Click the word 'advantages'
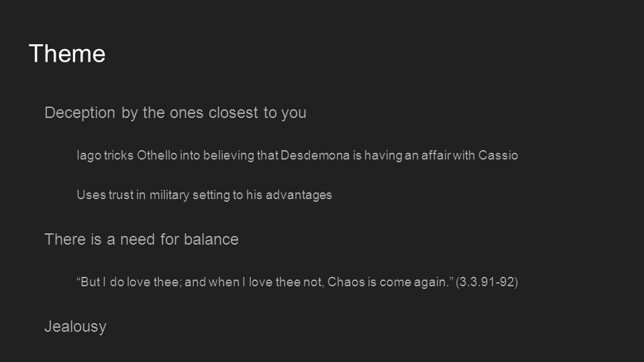The height and width of the screenshot is (362, 644). (299, 195)
